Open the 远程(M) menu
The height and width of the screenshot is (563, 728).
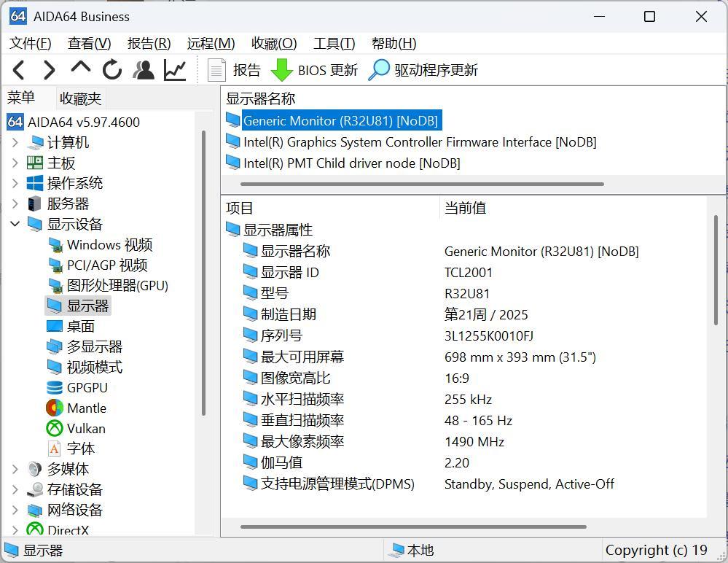click(211, 43)
